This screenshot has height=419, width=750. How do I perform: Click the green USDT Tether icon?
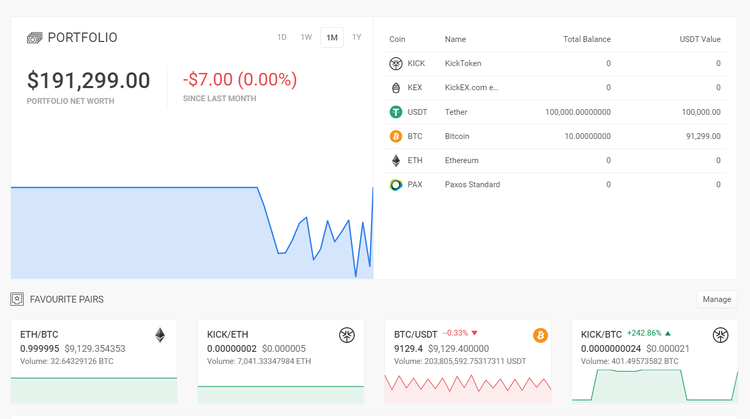click(x=396, y=112)
